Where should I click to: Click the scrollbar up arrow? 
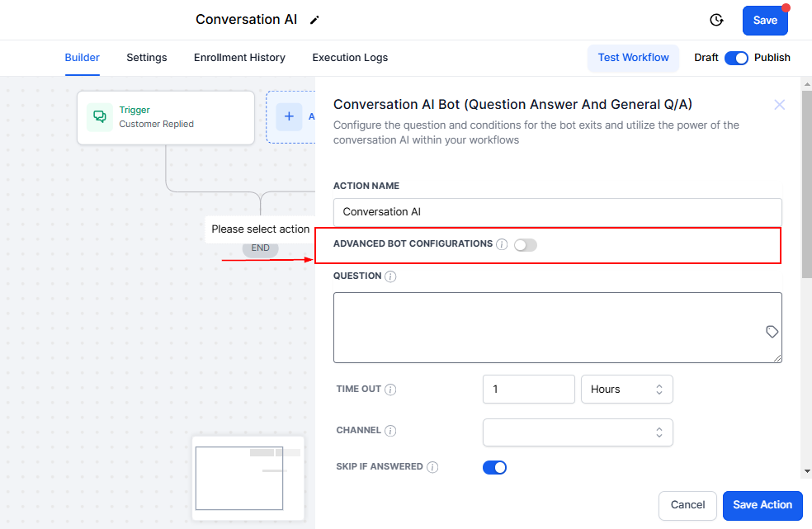click(x=807, y=83)
